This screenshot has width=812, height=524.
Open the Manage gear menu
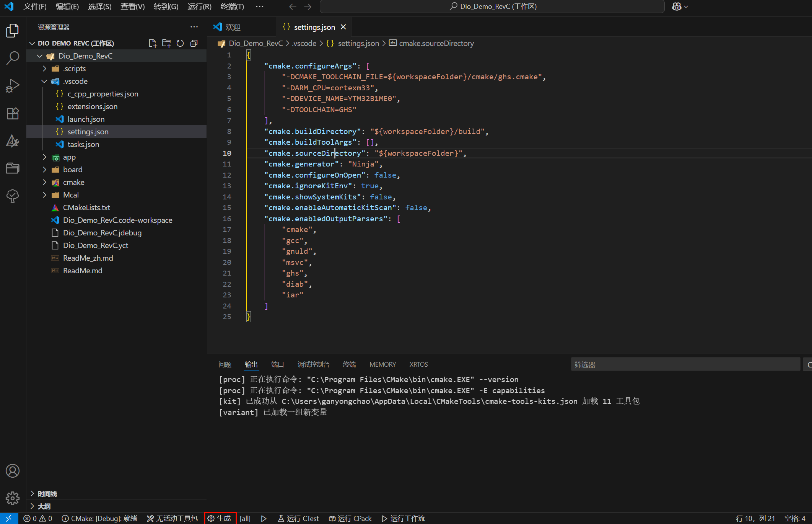coord(13,498)
